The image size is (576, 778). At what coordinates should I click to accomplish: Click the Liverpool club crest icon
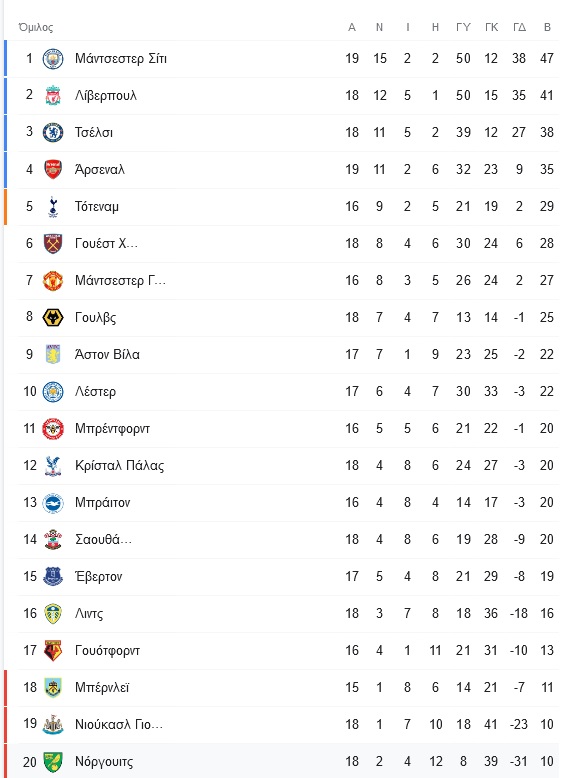pyautogui.click(x=53, y=96)
